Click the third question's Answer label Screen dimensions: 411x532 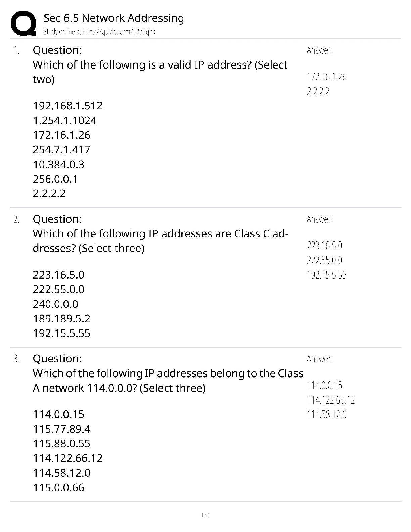pyautogui.click(x=320, y=359)
